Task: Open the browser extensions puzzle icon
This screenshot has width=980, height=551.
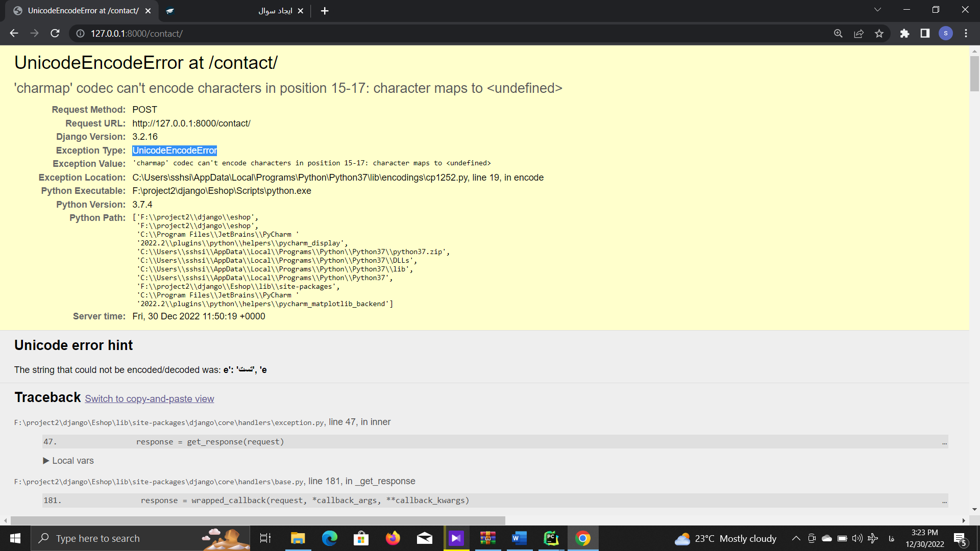Action: click(904, 33)
